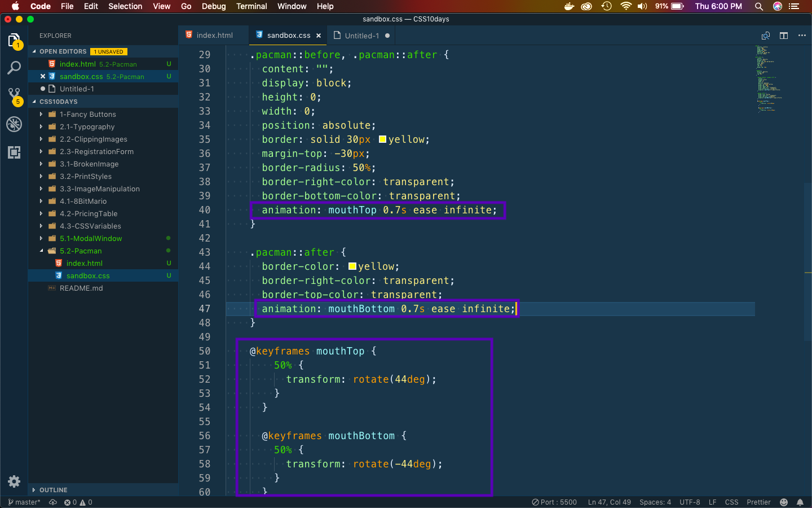Click the feedback smiley in status bar
This screenshot has width=812, height=508.
(x=783, y=502)
